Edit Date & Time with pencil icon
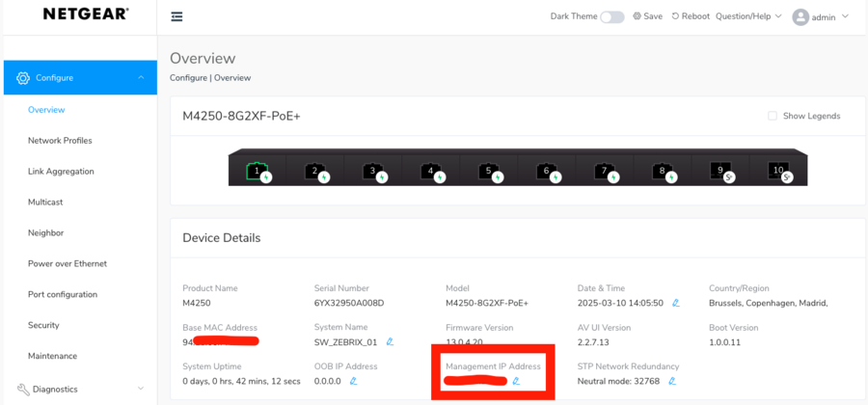 tap(676, 303)
